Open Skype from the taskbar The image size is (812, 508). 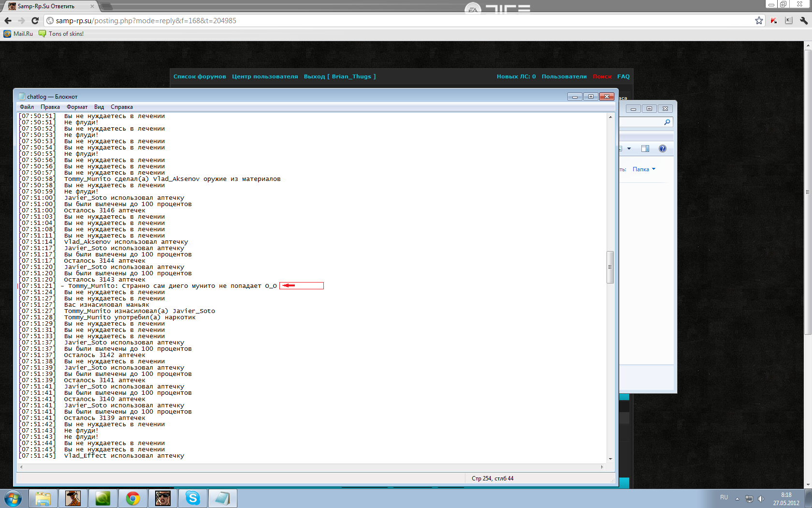(193, 498)
